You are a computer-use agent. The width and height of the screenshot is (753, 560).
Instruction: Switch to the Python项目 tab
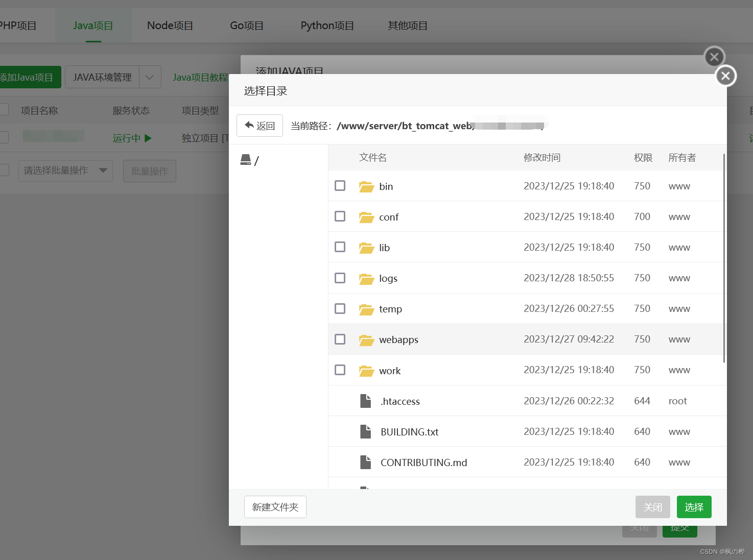click(x=327, y=26)
